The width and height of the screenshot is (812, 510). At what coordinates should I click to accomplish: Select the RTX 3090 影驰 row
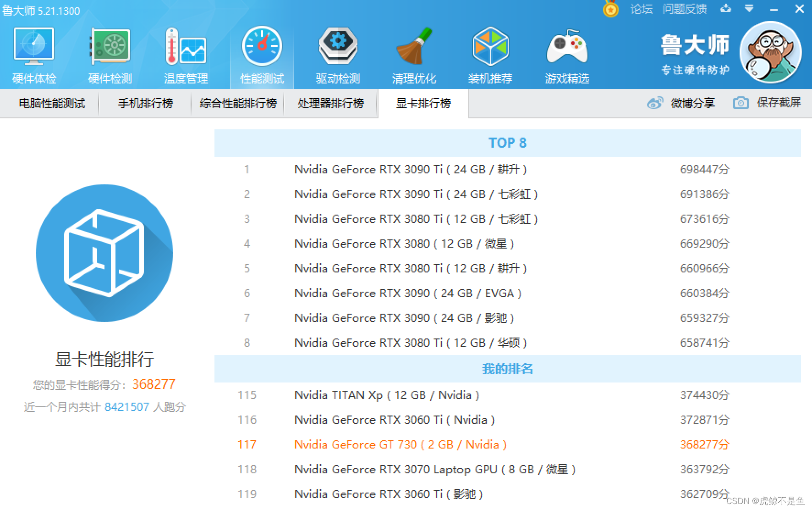(508, 318)
